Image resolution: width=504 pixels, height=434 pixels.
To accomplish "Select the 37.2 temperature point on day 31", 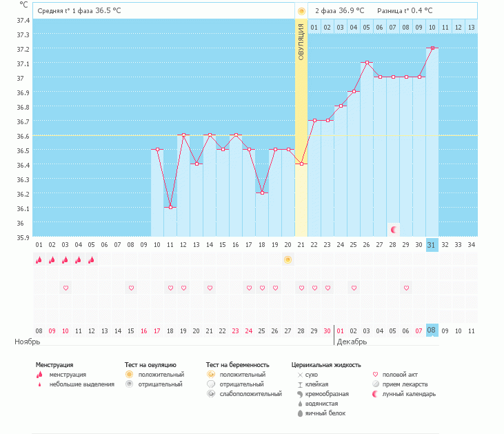I will click(x=432, y=48).
